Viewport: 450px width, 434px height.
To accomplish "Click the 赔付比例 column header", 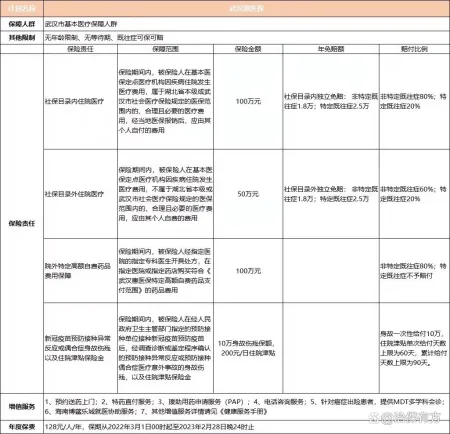I will click(414, 49).
